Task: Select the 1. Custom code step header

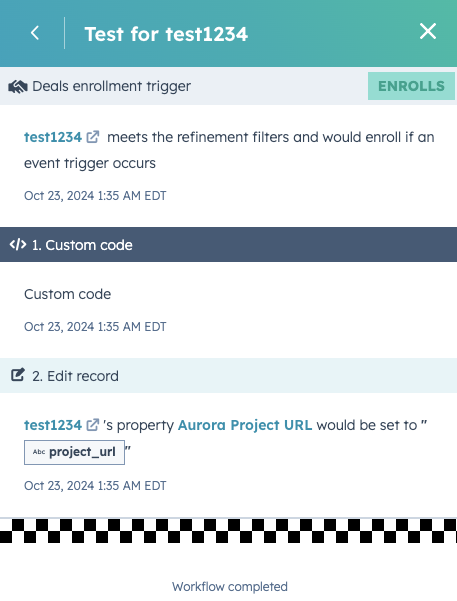Action: coord(228,245)
